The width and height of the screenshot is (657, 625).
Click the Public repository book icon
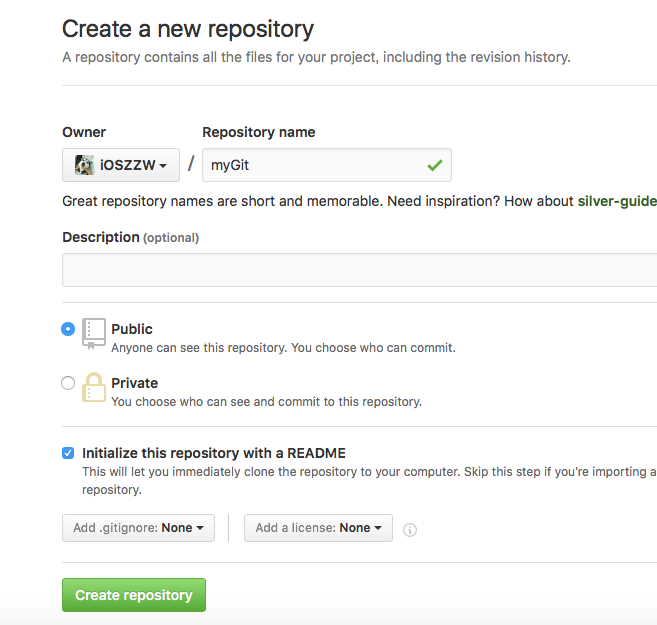pyautogui.click(x=93, y=333)
